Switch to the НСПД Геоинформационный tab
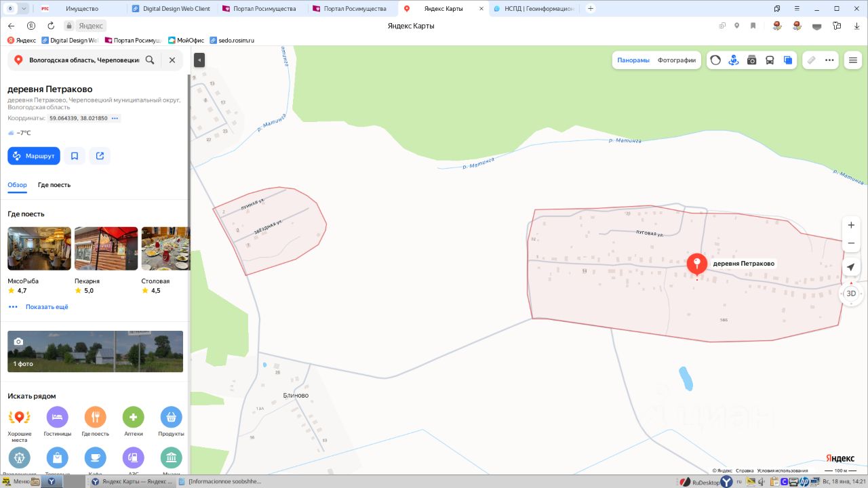This screenshot has width=868, height=488. pos(534,9)
